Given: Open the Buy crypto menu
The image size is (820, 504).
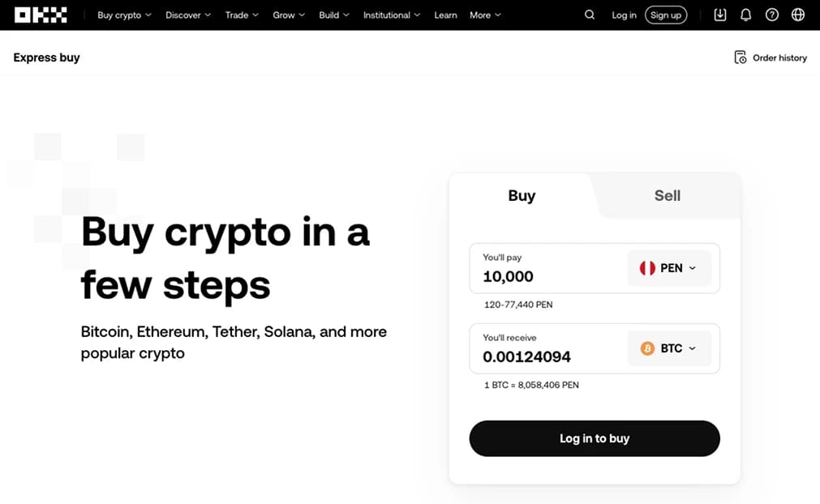Looking at the screenshot, I should pyautogui.click(x=124, y=15).
